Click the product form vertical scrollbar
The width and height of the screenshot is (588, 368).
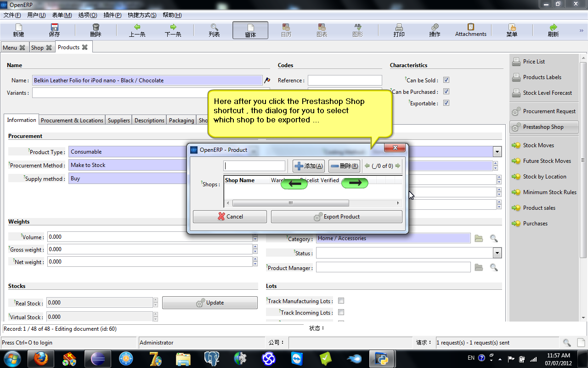(583, 161)
